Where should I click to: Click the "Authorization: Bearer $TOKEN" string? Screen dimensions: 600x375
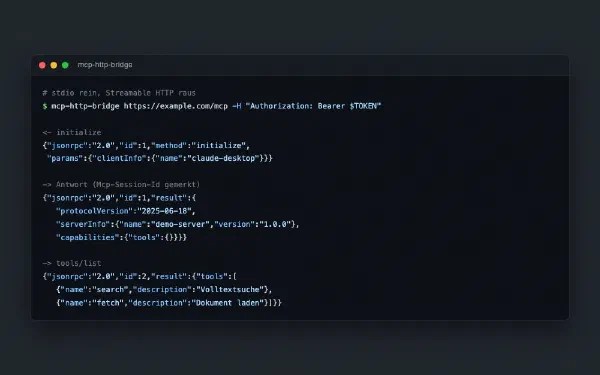click(313, 106)
